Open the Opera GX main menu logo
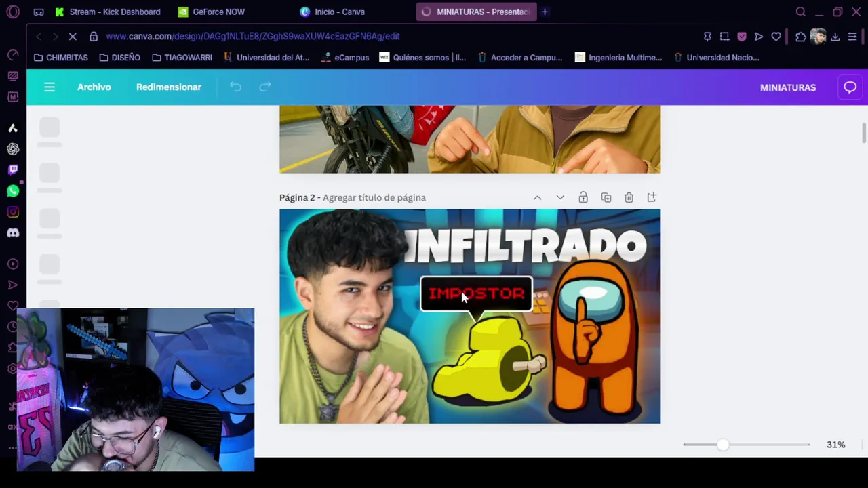Viewport: 868px width, 488px height. click(x=13, y=12)
